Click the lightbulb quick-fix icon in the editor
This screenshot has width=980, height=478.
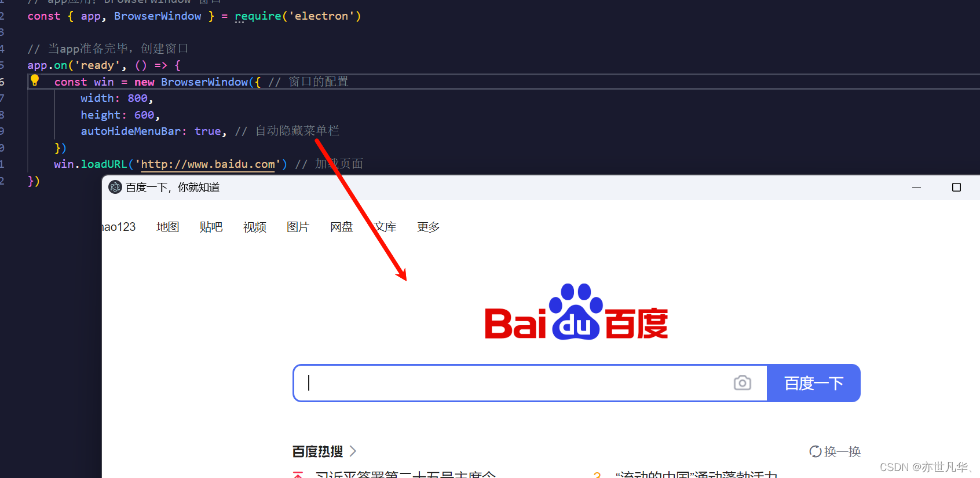click(35, 80)
